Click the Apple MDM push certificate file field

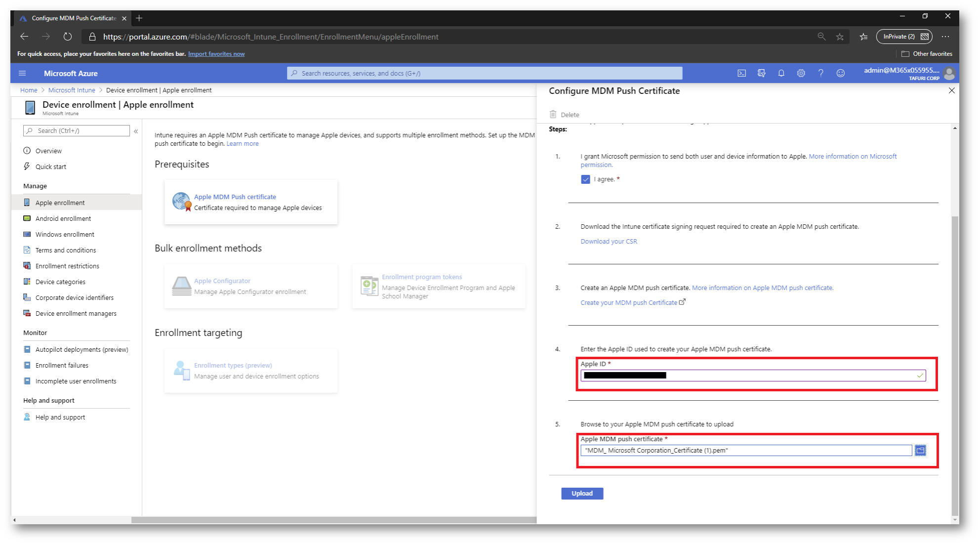pos(746,450)
